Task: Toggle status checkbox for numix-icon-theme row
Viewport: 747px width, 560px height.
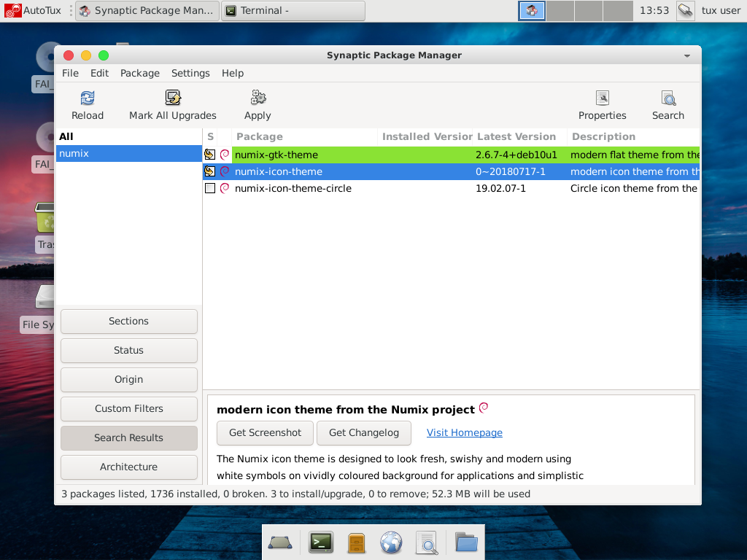Action: pyautogui.click(x=209, y=171)
